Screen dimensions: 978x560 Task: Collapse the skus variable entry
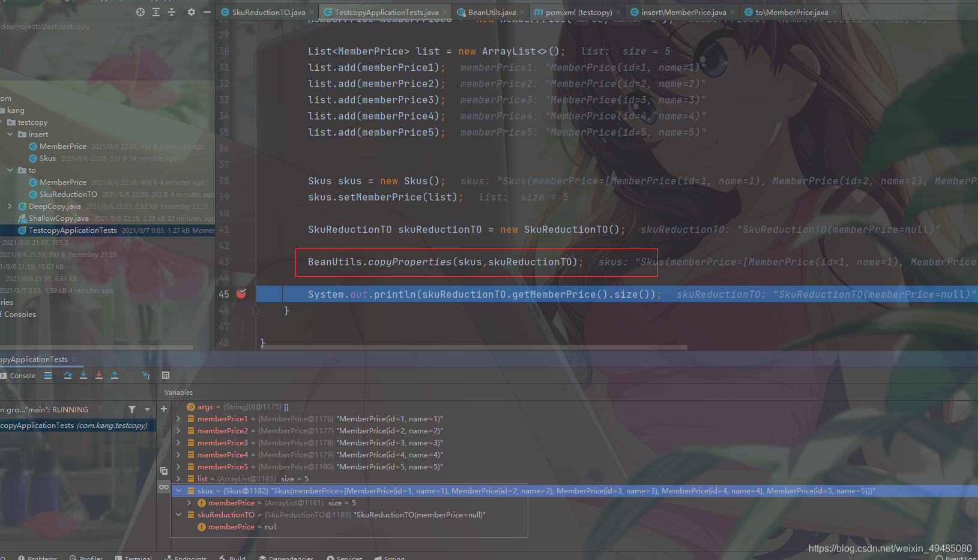click(178, 490)
